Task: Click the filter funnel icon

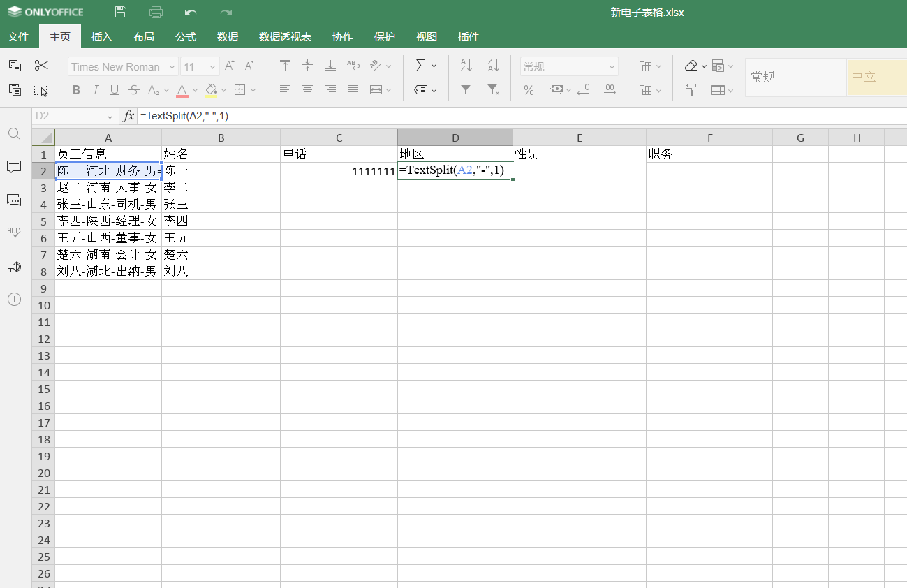Action: (x=465, y=91)
